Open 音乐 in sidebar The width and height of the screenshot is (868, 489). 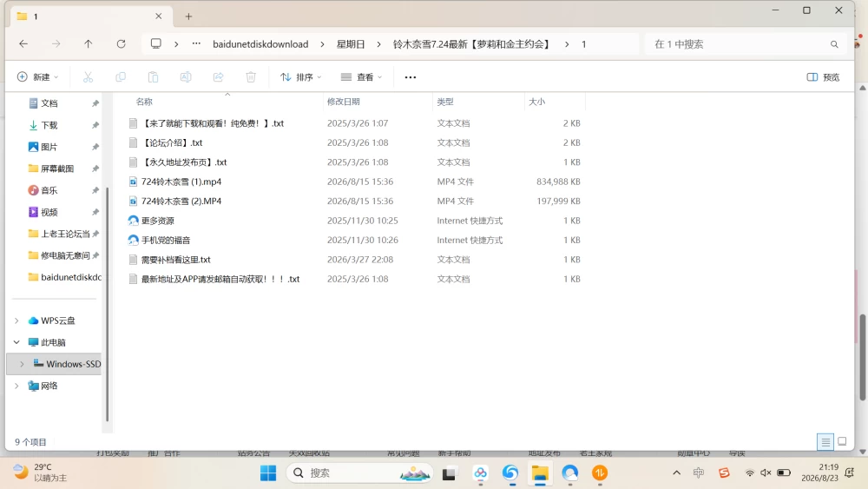49,190
